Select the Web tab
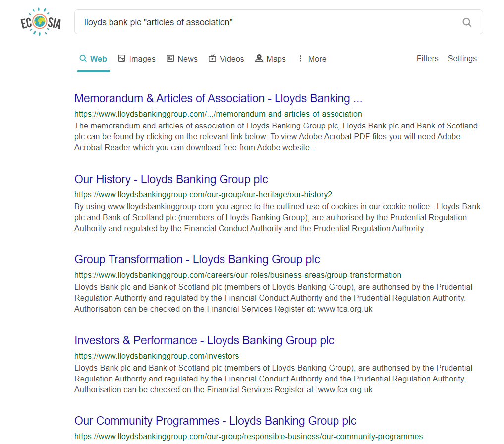 (x=93, y=59)
